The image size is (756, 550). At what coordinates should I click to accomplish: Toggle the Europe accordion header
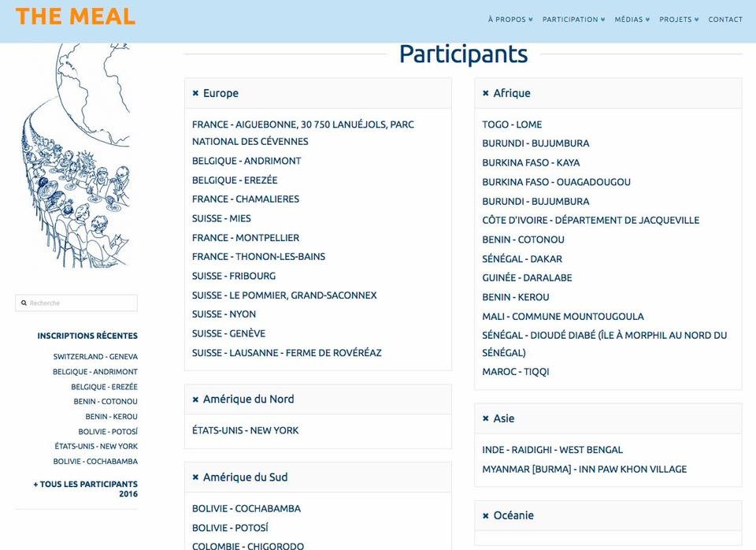[x=317, y=93]
